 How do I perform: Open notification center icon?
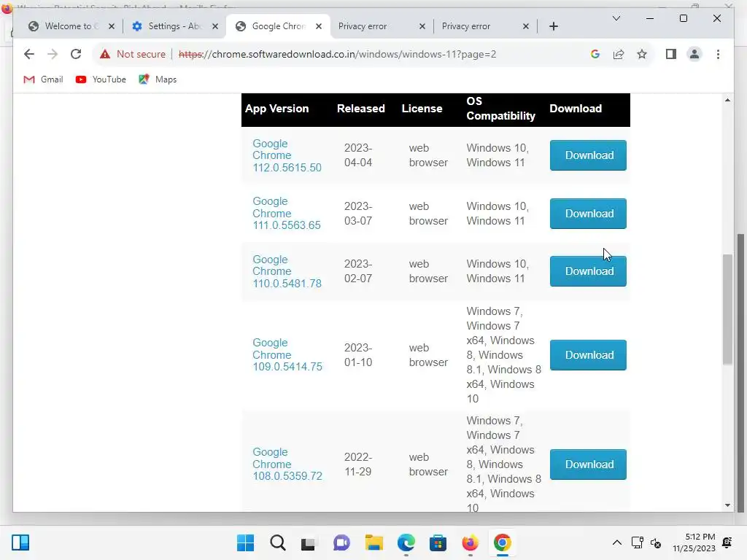(x=727, y=542)
